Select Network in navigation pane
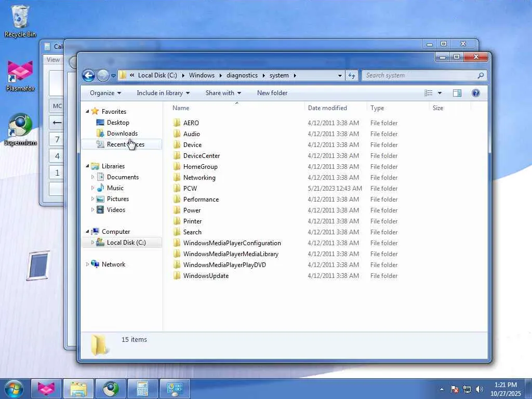 [113, 264]
